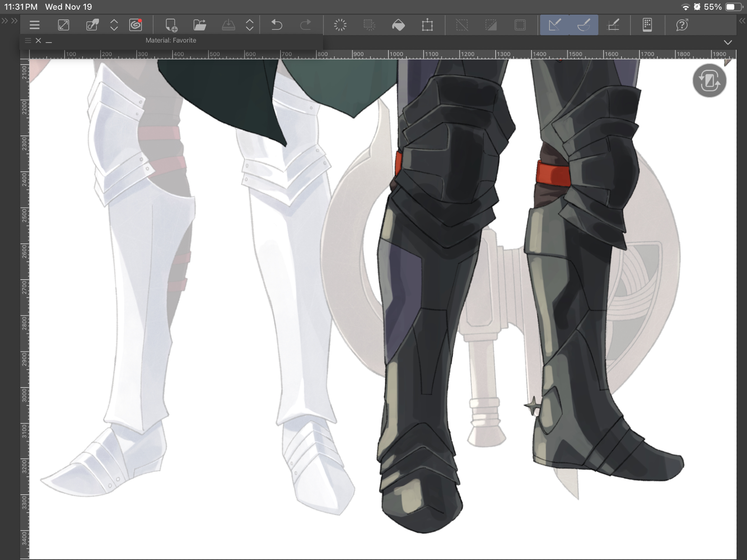The image size is (747, 560).
Task: Minimize the Material: Favorite palette
Action: click(49, 40)
